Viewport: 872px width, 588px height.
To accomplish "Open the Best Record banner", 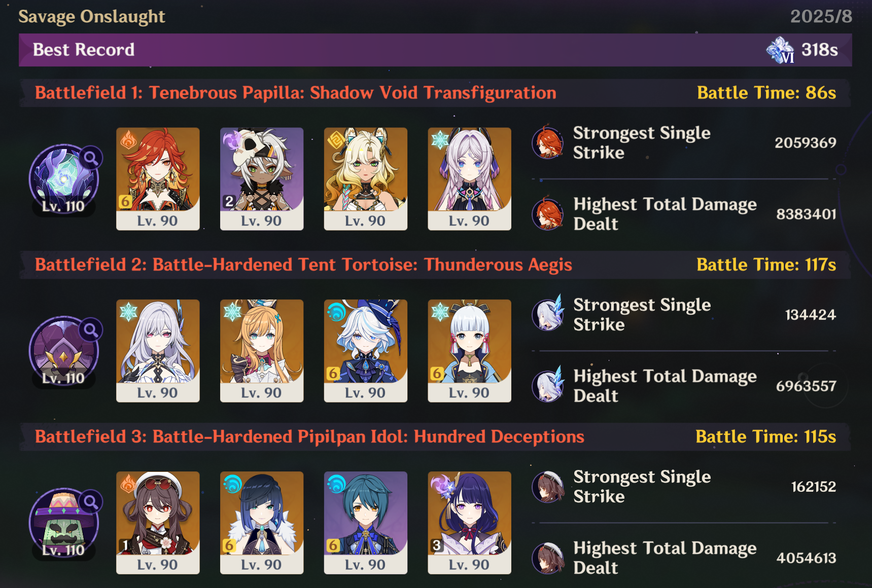I will coord(435,50).
